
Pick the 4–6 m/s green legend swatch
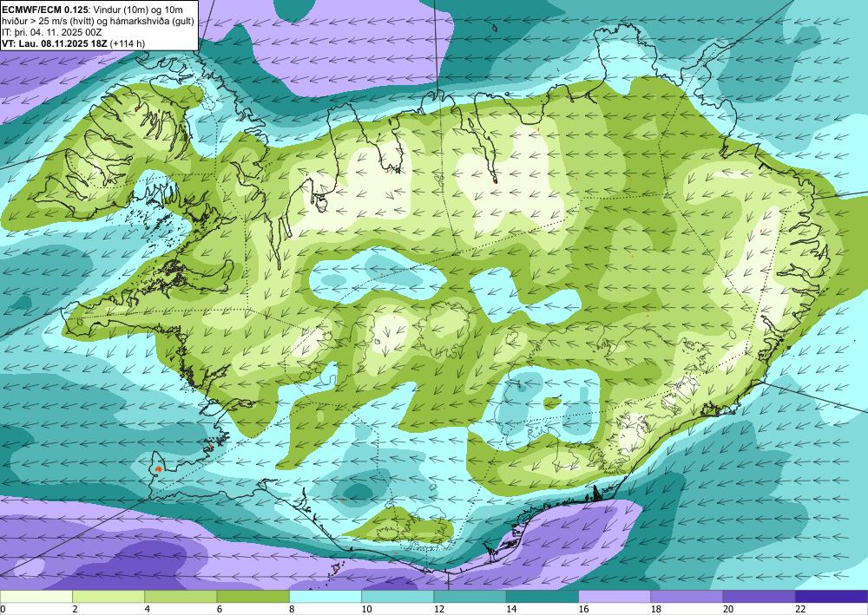pos(181,596)
